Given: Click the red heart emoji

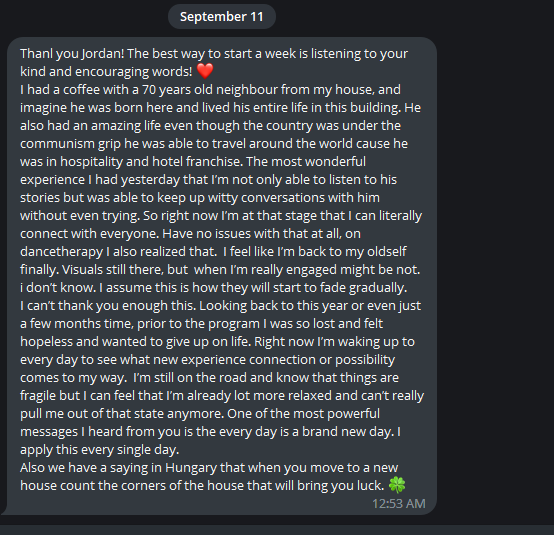Looking at the screenshot, I should click(x=205, y=71).
